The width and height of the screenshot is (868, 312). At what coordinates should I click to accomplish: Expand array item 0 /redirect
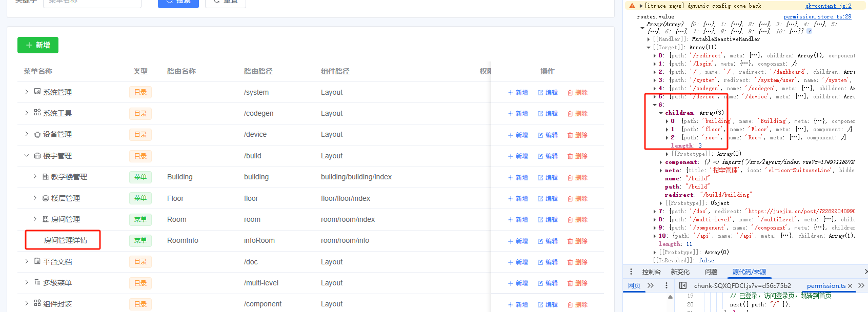[x=655, y=55]
